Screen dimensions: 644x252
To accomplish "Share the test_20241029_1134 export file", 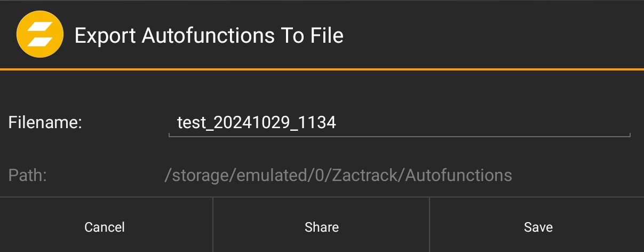I will point(321,227).
